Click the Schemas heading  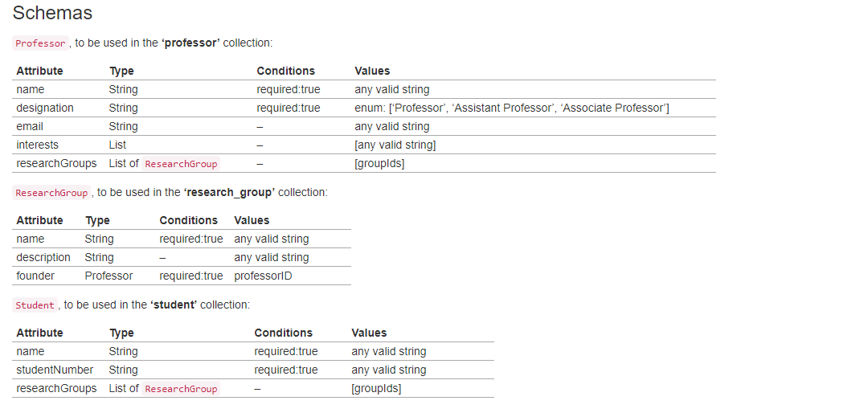[52, 13]
